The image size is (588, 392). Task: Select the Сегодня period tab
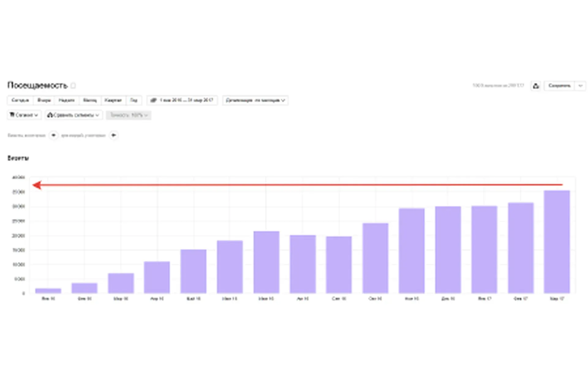point(20,100)
